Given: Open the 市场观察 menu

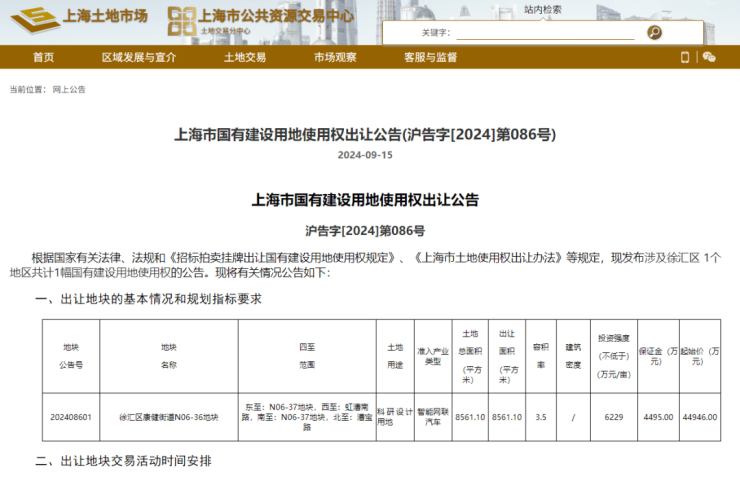Looking at the screenshot, I should coord(335,57).
